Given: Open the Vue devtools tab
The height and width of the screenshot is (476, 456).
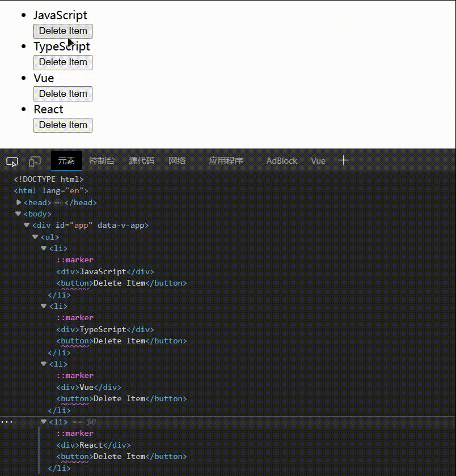Looking at the screenshot, I should pos(318,160).
